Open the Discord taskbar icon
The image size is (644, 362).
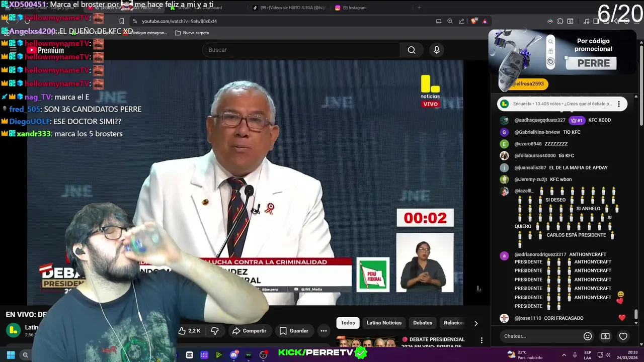pyautogui.click(x=234, y=355)
